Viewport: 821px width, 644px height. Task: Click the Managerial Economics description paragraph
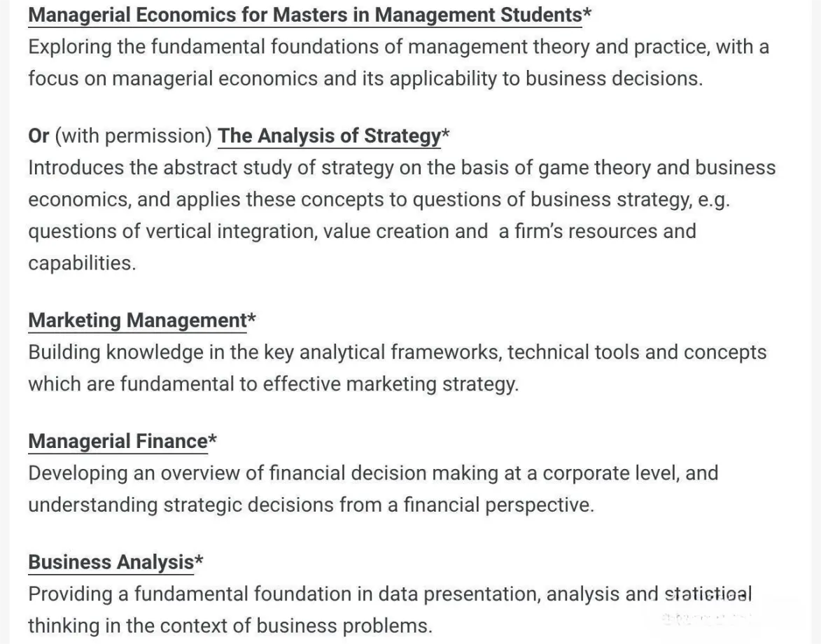click(x=398, y=63)
